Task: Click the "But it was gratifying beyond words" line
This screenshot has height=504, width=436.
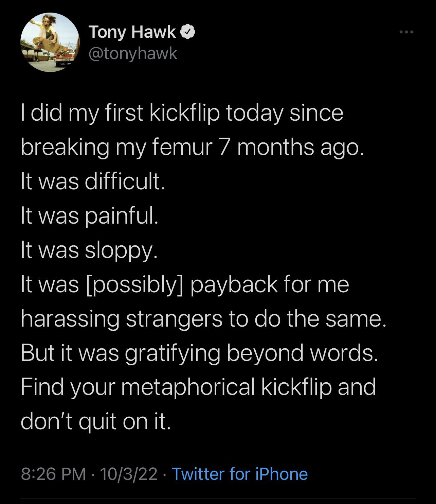Action: pos(199,353)
